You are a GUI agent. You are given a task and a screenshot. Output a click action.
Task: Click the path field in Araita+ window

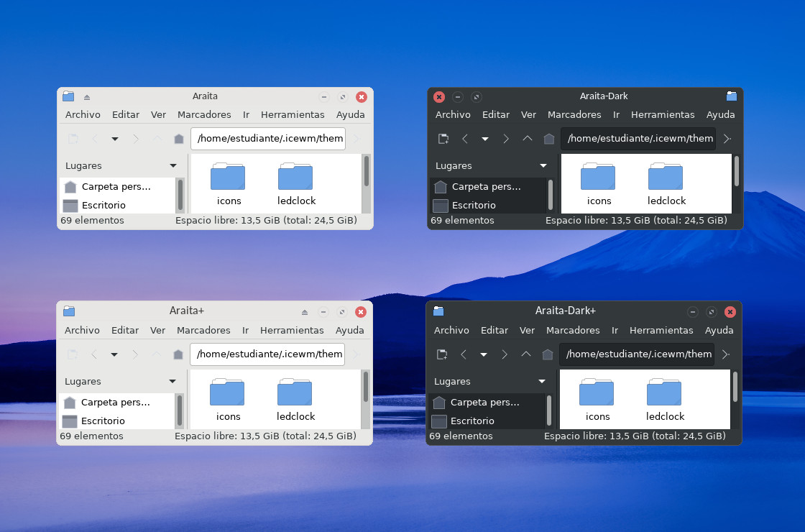(267, 354)
